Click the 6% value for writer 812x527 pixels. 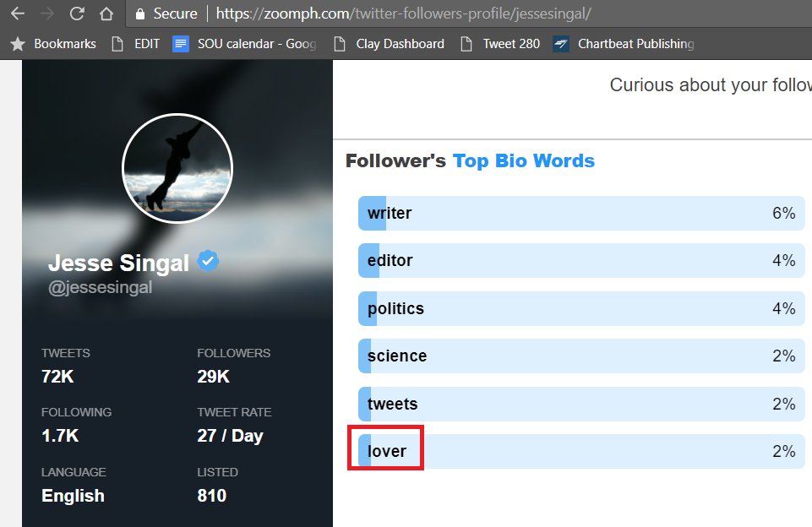(784, 214)
